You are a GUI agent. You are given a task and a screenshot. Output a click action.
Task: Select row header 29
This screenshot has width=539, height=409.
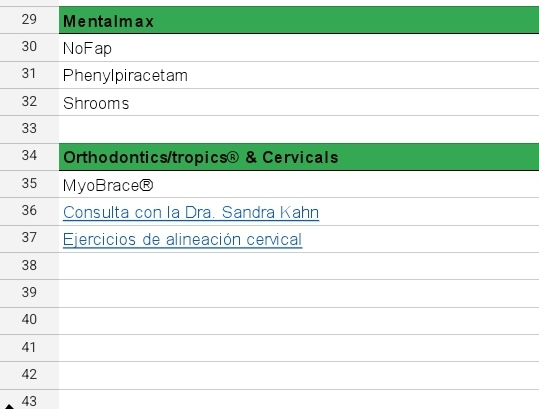tap(29, 19)
